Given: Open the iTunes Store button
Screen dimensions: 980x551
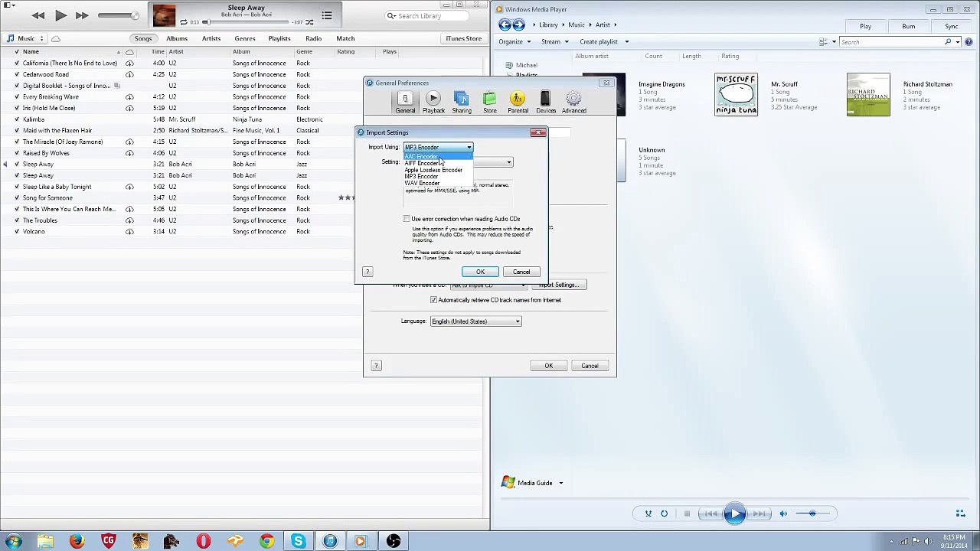Looking at the screenshot, I should coord(464,38).
